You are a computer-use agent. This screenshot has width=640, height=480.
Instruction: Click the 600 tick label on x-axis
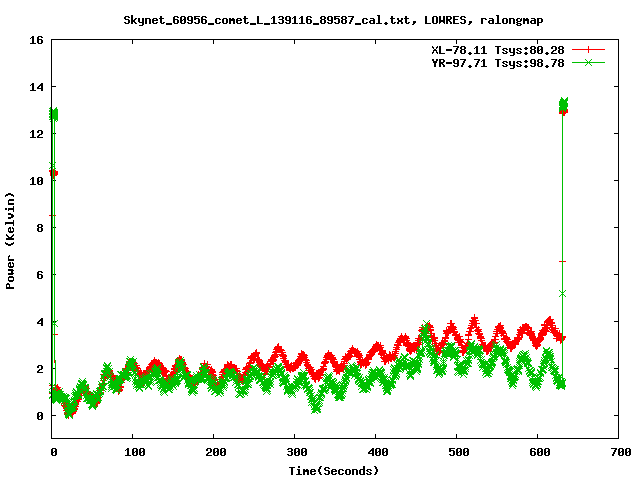tap(537, 453)
